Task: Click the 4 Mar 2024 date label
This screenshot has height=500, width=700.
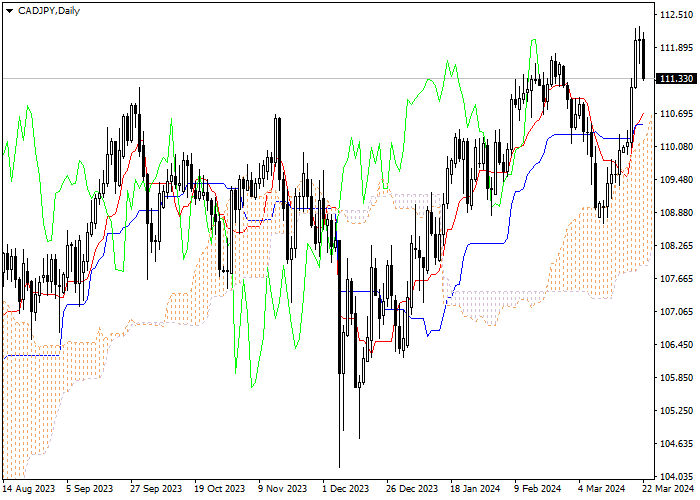Action: click(601, 488)
